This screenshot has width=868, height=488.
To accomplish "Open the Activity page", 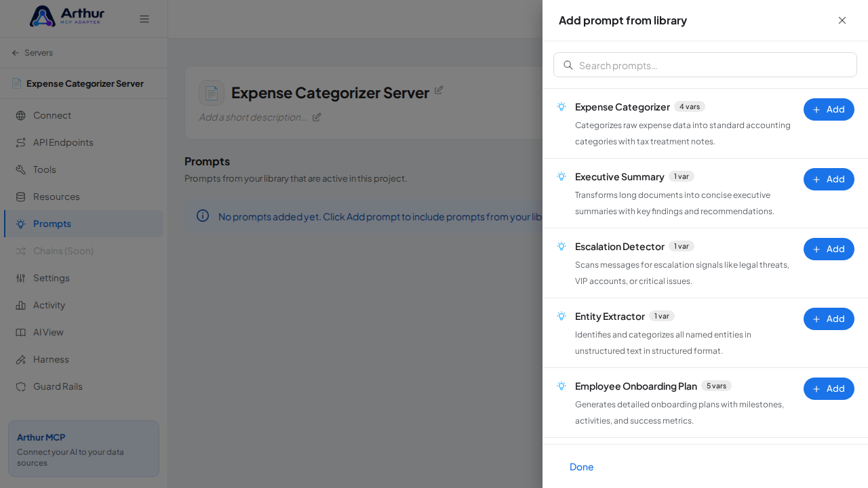I will [x=83, y=305].
